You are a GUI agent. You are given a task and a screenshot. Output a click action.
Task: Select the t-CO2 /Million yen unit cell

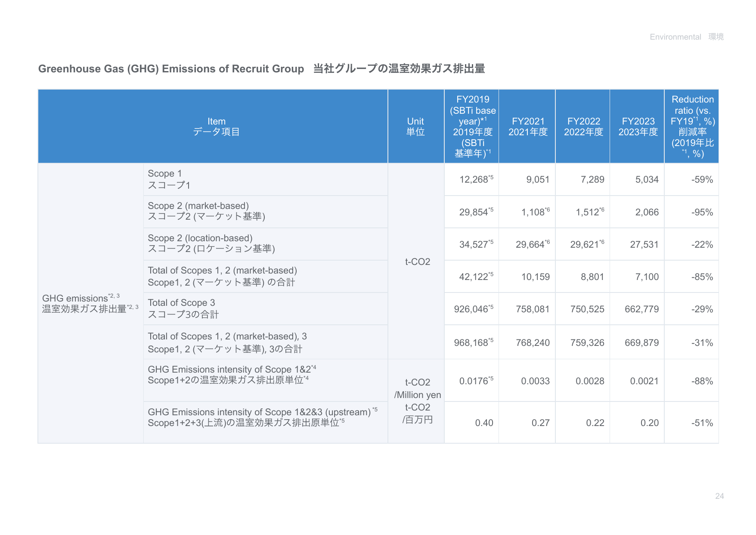coord(416,401)
